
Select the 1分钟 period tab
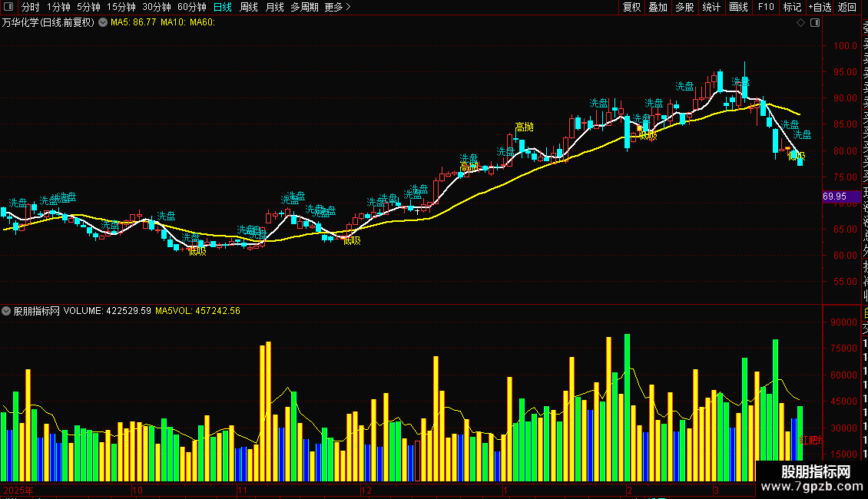coord(58,7)
